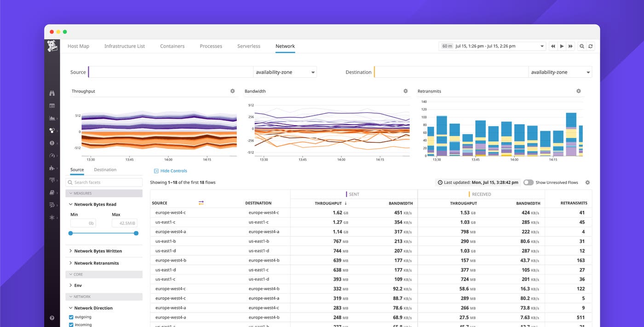Click the Search facets input field
Viewport: 644px width, 327px height.
(104, 182)
